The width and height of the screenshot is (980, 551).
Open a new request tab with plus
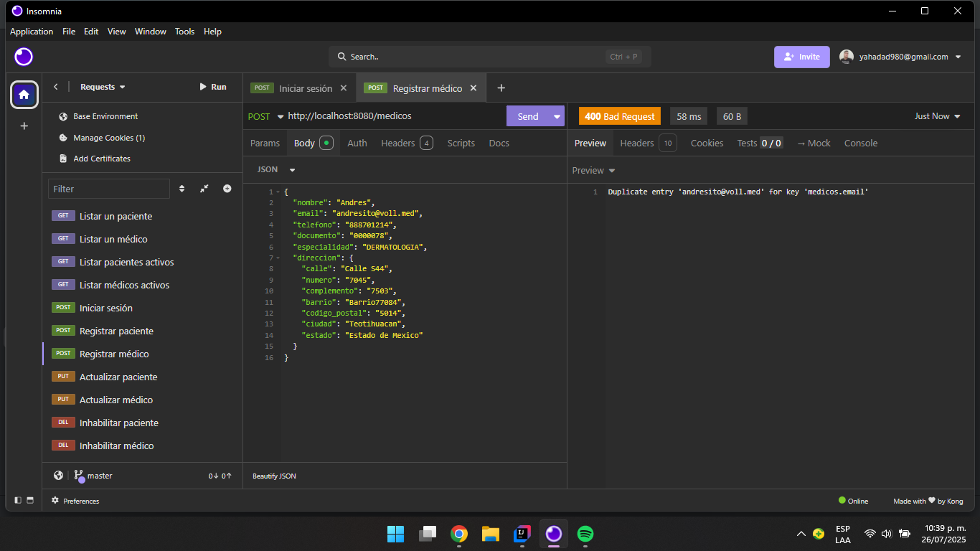pos(501,88)
